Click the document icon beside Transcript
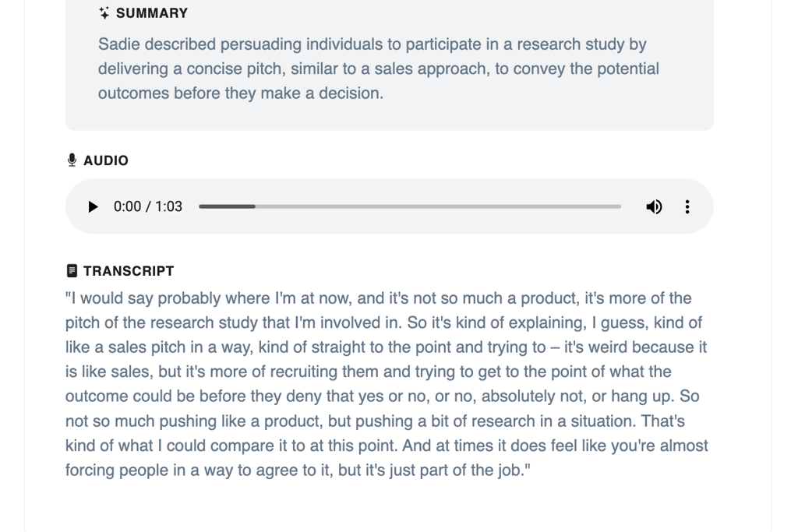The image size is (798, 532). tap(72, 271)
